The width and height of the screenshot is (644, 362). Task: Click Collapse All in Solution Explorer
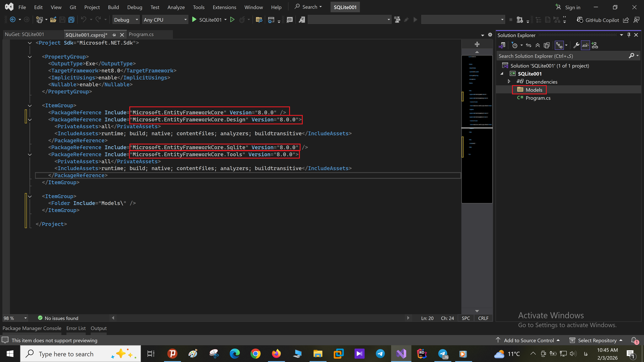538,45
